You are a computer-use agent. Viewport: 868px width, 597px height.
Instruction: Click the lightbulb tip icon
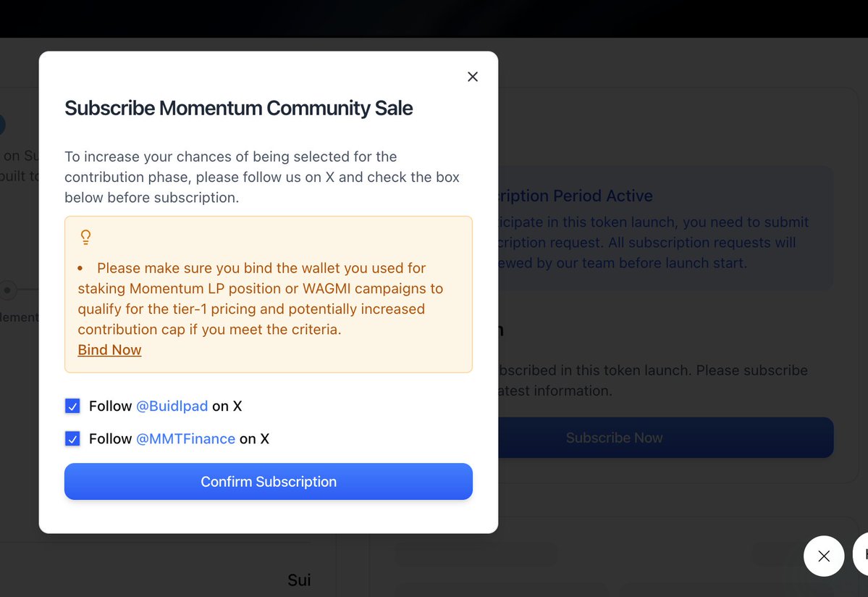(85, 237)
